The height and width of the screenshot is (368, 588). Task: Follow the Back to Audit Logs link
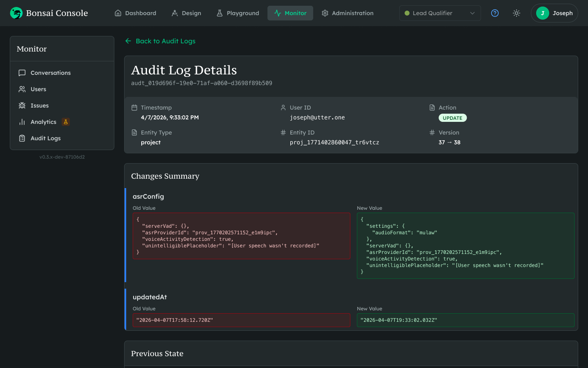tap(165, 41)
